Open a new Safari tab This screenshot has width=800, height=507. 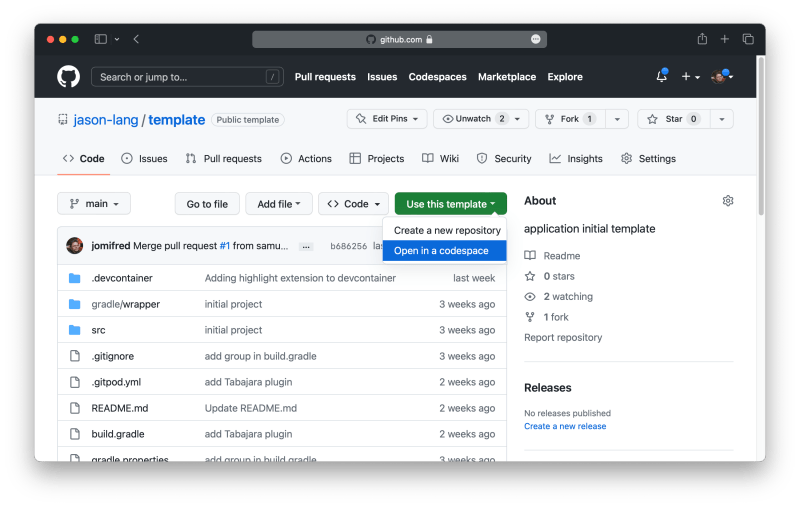point(724,39)
